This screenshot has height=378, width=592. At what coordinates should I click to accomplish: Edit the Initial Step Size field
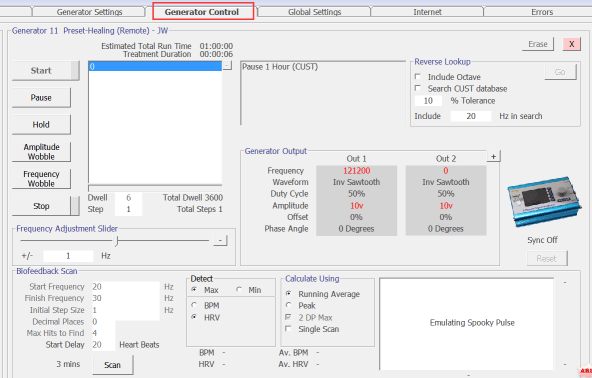pos(126,310)
